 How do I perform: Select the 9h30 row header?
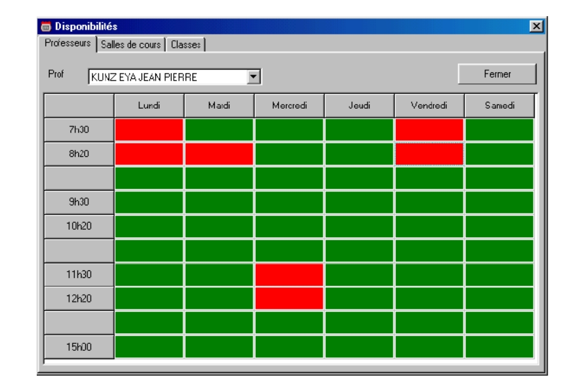pyautogui.click(x=79, y=202)
